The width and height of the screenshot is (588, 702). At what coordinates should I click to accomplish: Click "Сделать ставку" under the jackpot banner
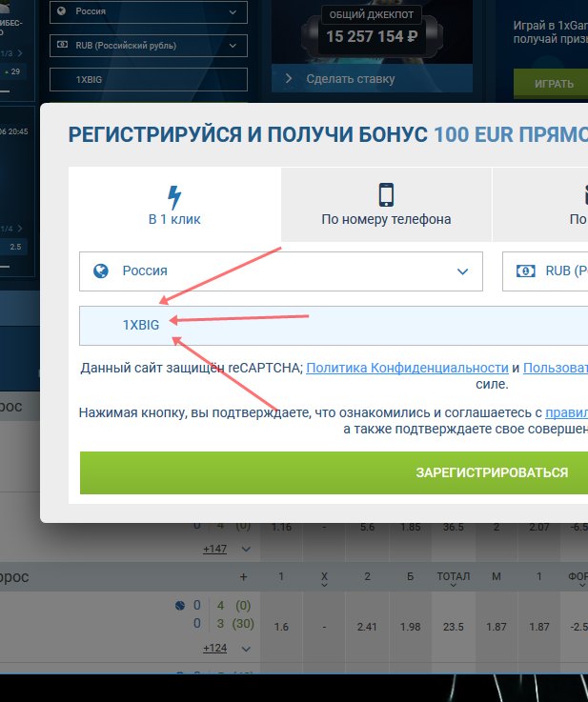click(372, 79)
